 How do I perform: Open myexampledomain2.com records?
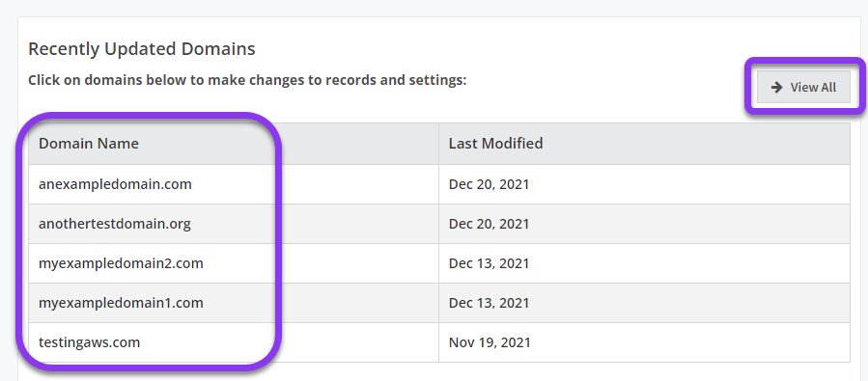click(x=121, y=263)
